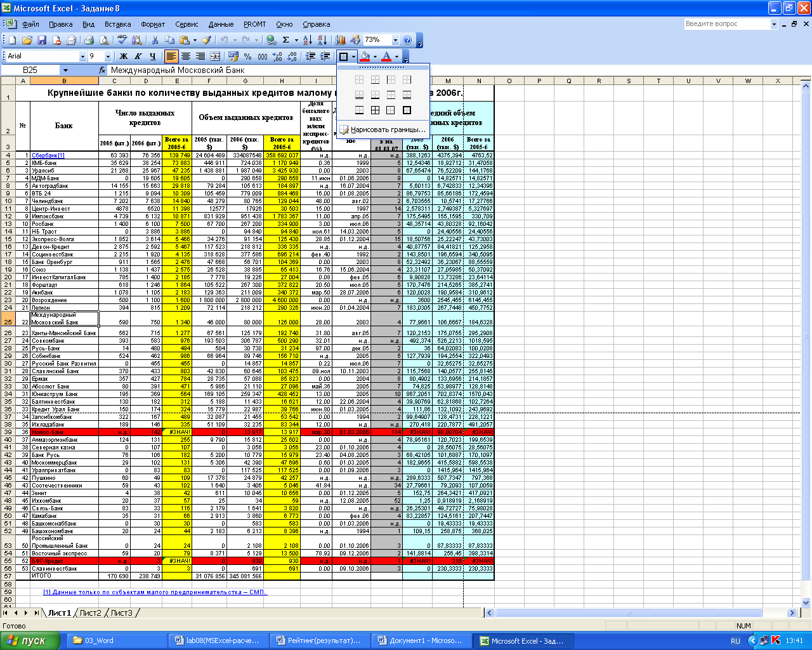
Task: Switch to the Лист3 sheet tab
Action: (x=122, y=613)
